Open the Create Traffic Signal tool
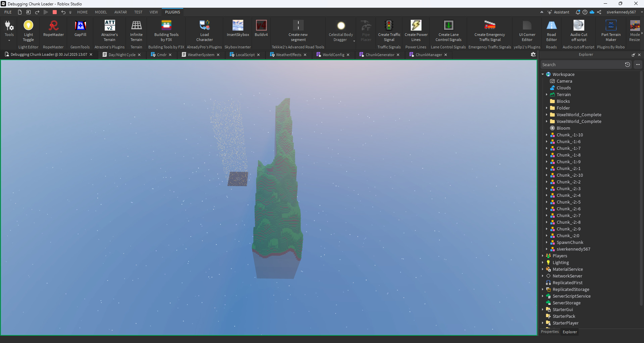 pyautogui.click(x=389, y=30)
